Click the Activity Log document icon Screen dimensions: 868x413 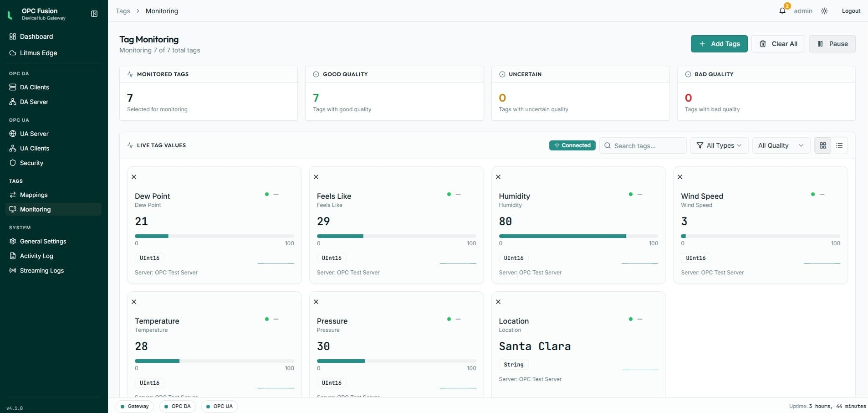13,256
